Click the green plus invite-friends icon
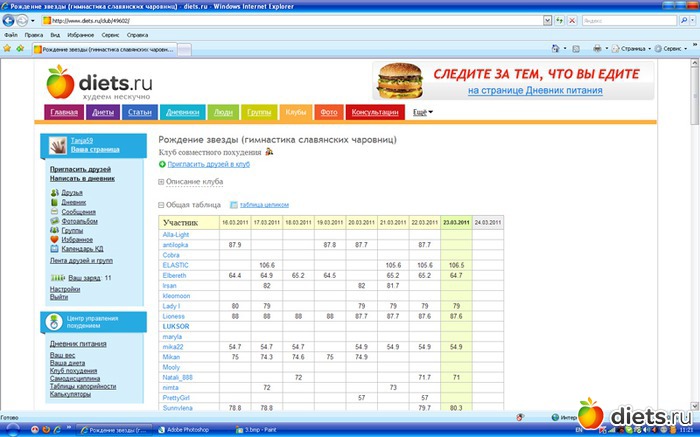This screenshot has width=700, height=437. pyautogui.click(x=162, y=163)
